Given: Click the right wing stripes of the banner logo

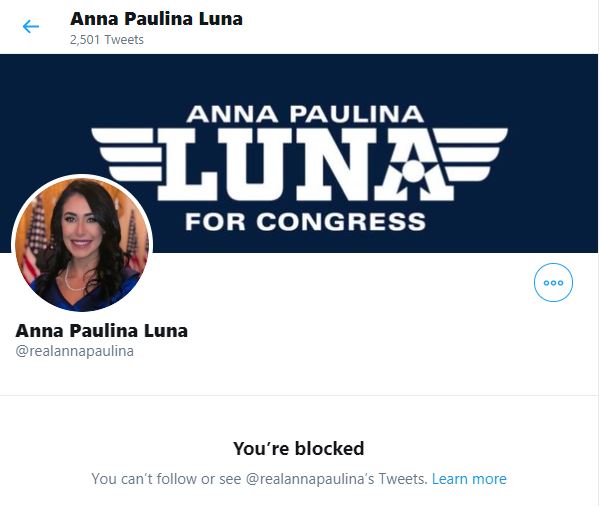Looking at the screenshot, I should 472,154.
